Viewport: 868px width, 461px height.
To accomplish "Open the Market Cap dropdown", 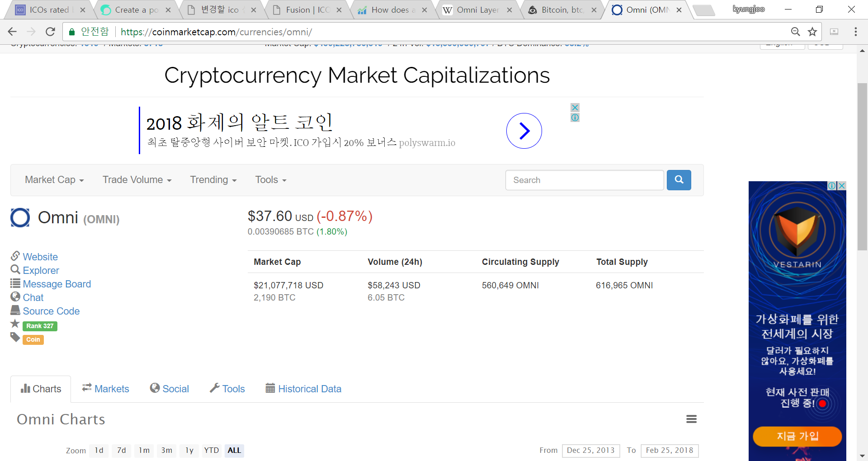I will pos(54,180).
